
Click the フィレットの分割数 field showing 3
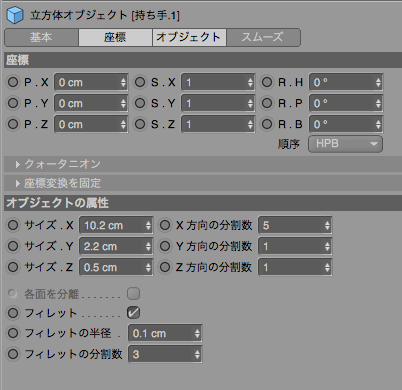[x=165, y=354]
